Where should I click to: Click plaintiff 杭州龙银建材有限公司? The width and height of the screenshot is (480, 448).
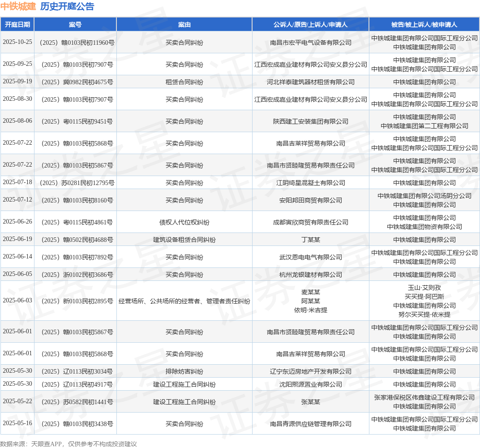click(x=310, y=275)
